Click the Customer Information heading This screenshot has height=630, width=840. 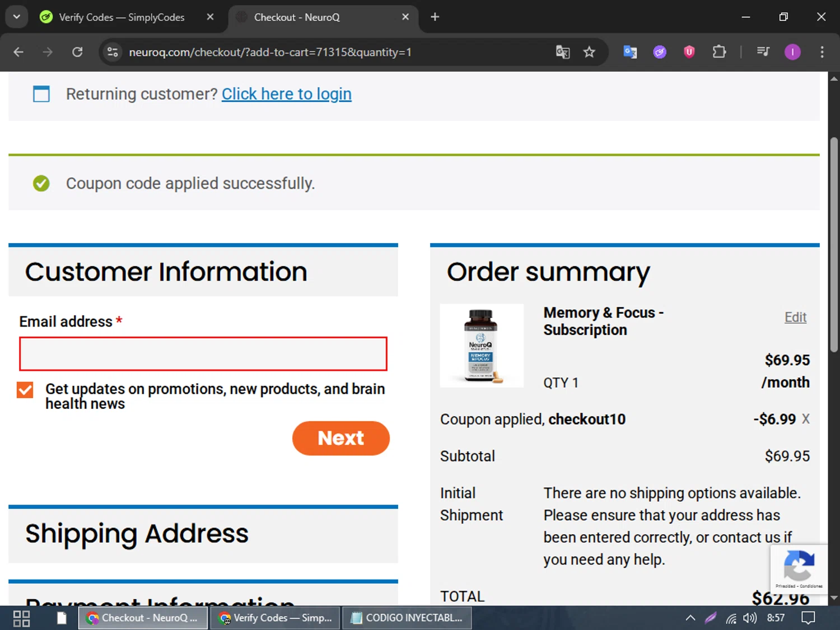166,272
